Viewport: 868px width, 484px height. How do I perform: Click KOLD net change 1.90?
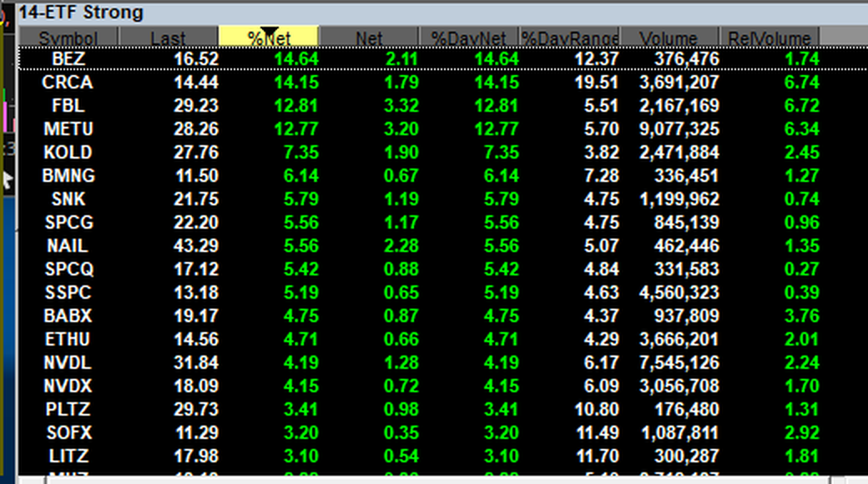pos(401,152)
